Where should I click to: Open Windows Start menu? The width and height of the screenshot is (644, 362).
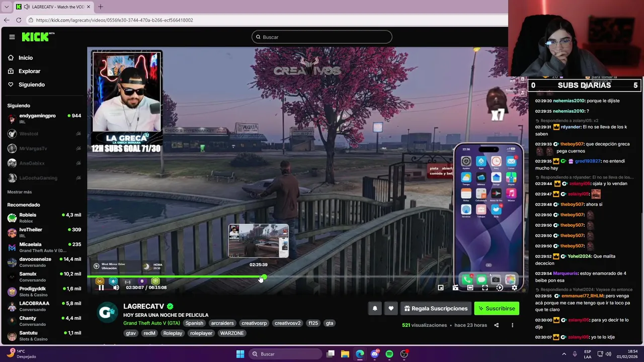(240, 354)
